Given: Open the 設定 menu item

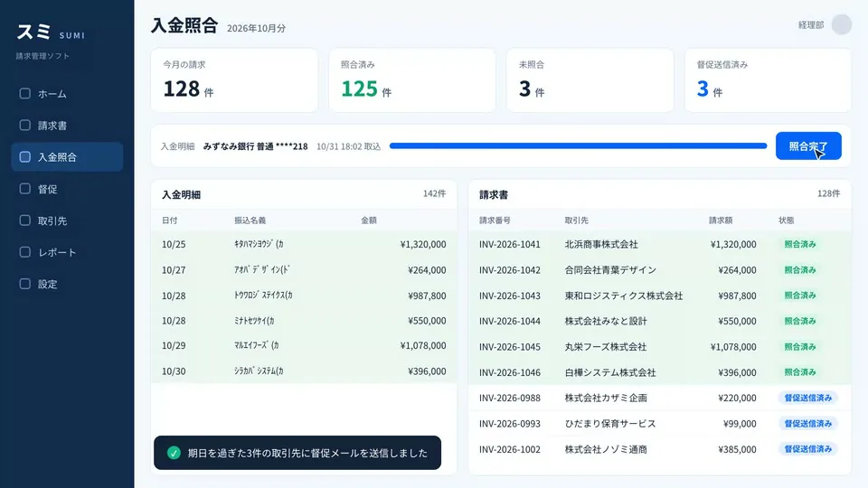Looking at the screenshot, I should [x=67, y=284].
